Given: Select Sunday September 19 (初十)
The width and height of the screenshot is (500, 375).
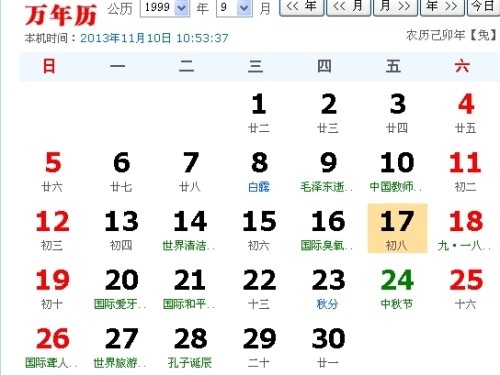Looking at the screenshot, I should (52, 289).
